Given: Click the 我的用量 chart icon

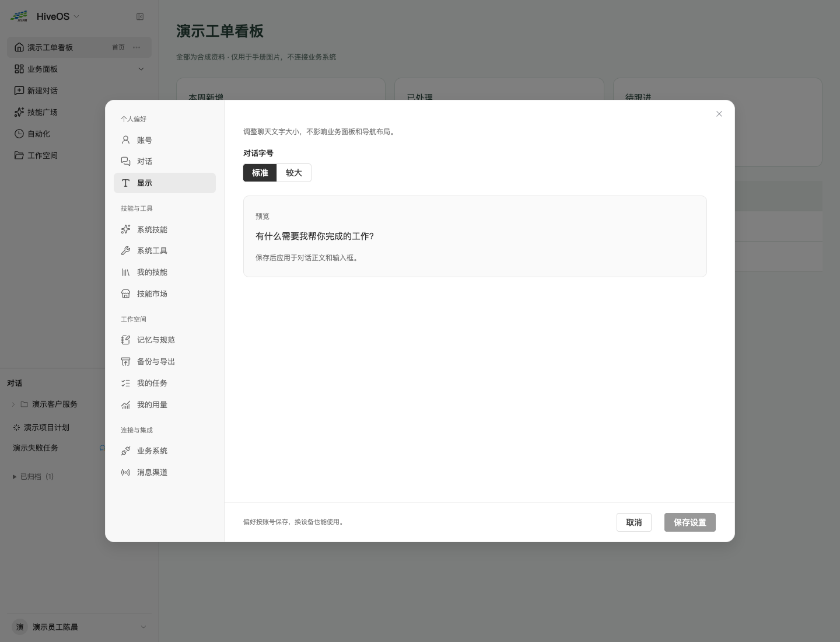Looking at the screenshot, I should 125,404.
